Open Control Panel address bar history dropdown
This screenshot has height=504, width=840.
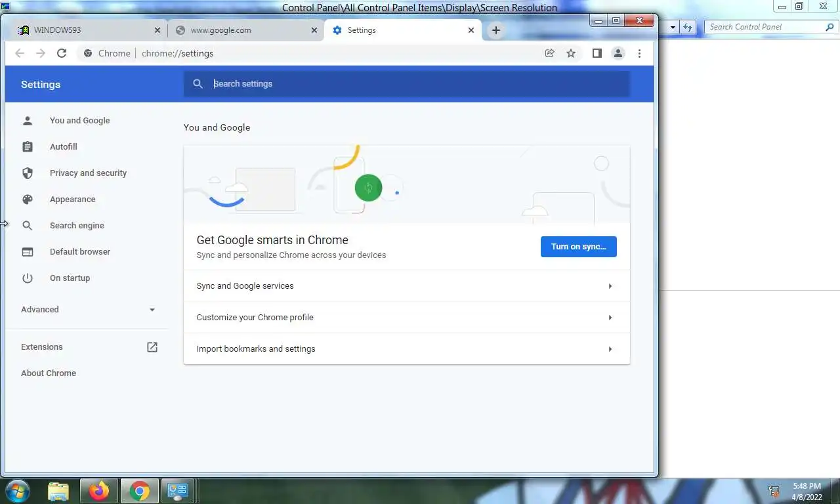pos(673,27)
